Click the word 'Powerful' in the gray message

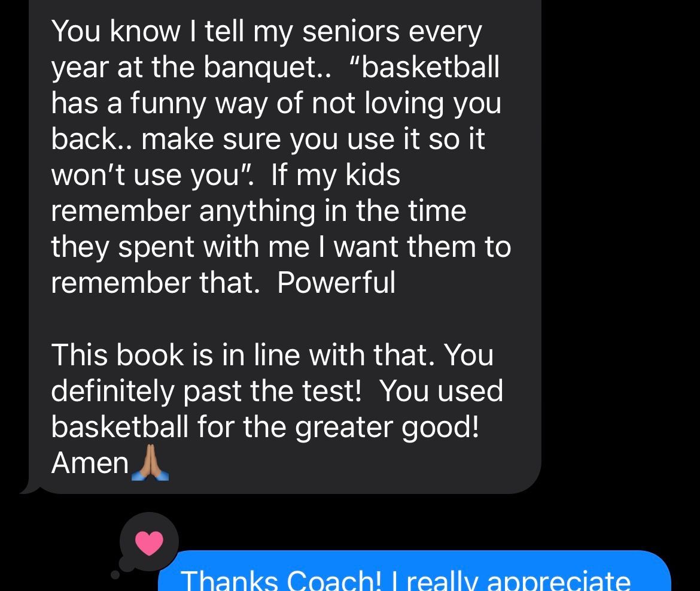click(x=336, y=282)
